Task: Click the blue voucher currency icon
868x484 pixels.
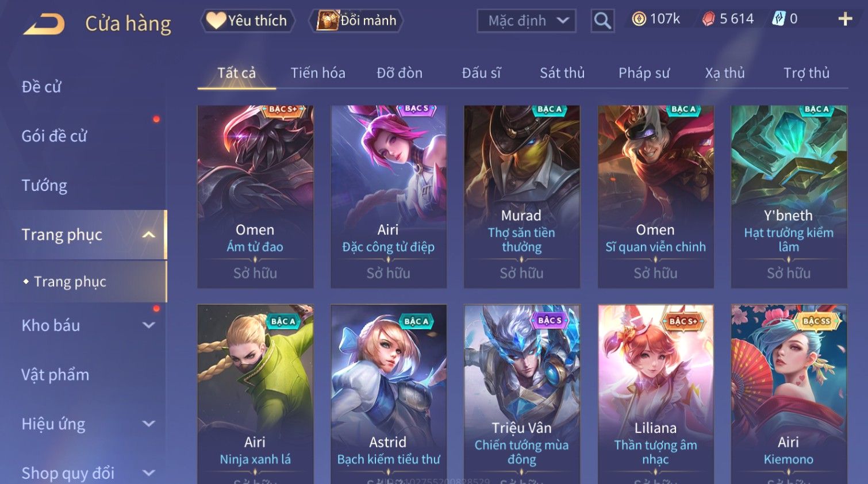Action: point(778,19)
